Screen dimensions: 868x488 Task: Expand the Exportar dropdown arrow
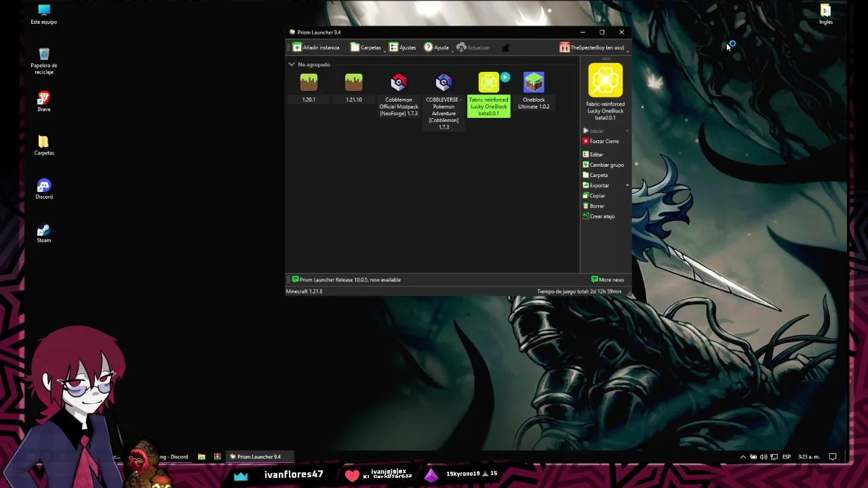(627, 185)
